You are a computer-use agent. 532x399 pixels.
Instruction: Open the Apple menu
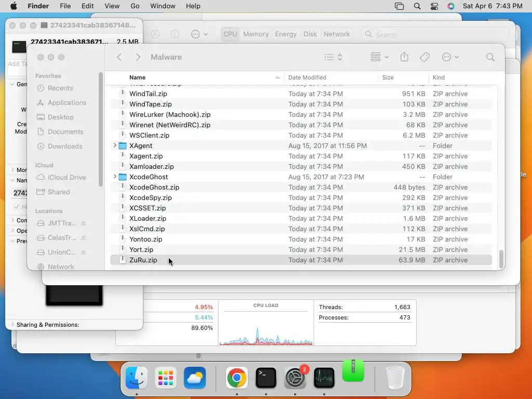14,6
